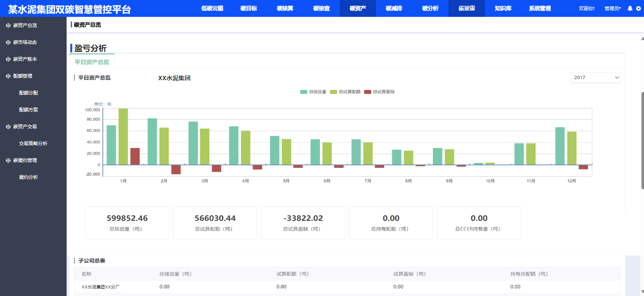Click the 持有总配额（吨） column header
Viewport: 644px width, 296px height.
coord(529,274)
